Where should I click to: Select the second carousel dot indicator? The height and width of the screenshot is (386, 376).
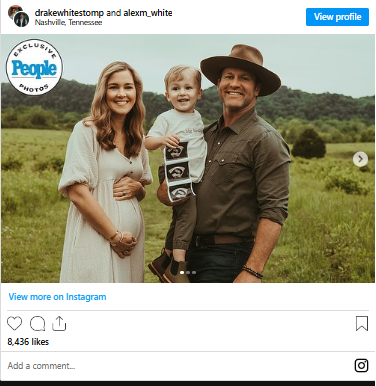coord(188,272)
